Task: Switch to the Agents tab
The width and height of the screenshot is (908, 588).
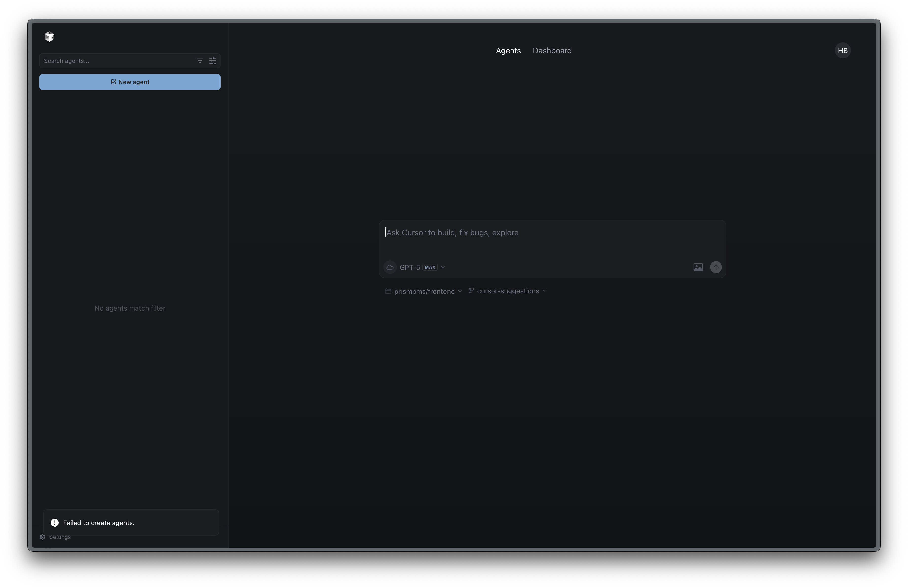Action: tap(508, 51)
